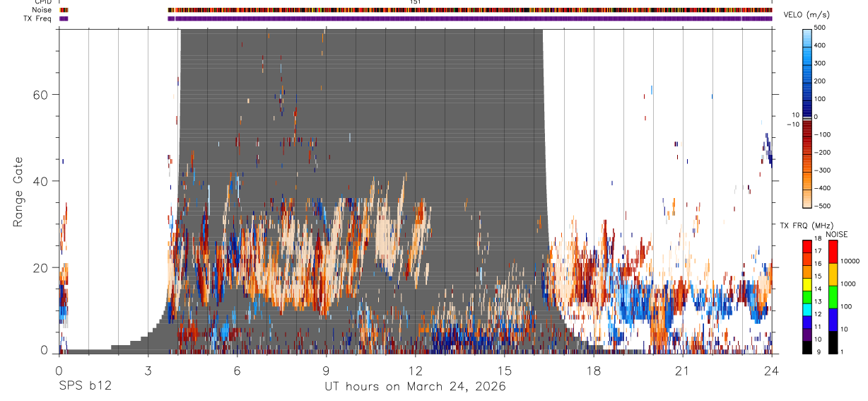Click the 'SPS b12' label

click(85, 387)
